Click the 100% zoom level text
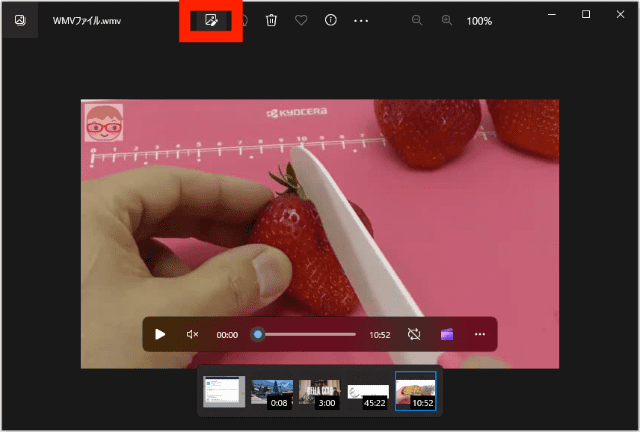The width and height of the screenshot is (640, 432). tap(480, 21)
